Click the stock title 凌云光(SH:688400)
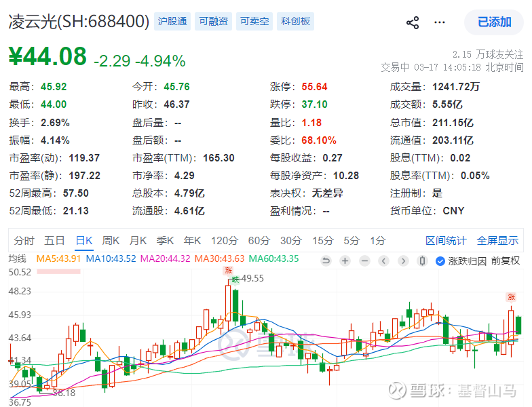This screenshot has height=407, width=532. click(x=79, y=22)
